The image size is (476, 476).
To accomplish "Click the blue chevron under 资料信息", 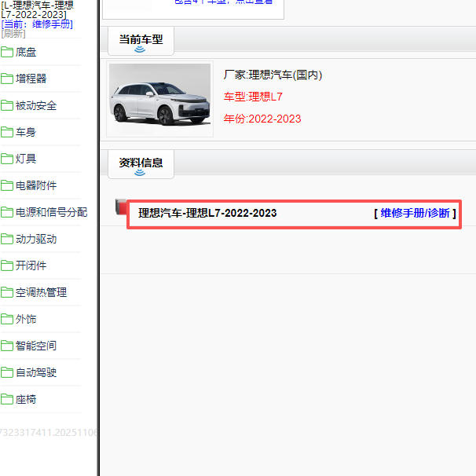I will click(x=140, y=173).
